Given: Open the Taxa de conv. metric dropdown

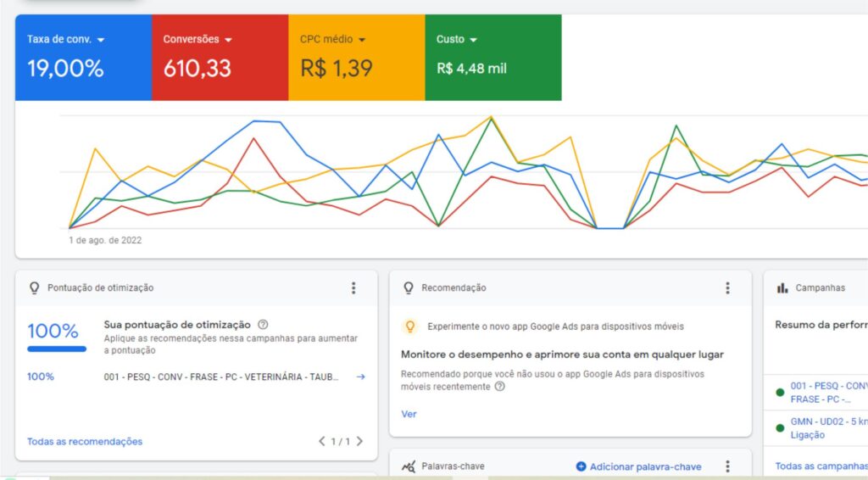Looking at the screenshot, I should tap(101, 40).
